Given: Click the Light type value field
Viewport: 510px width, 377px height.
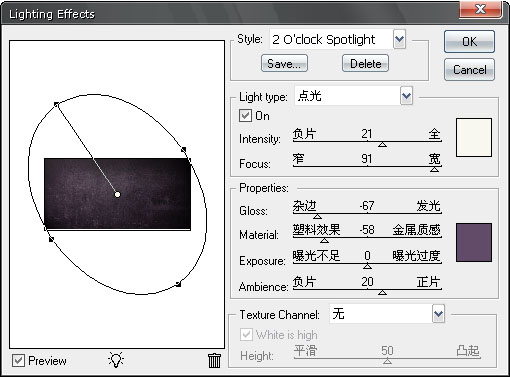Looking at the screenshot, I should [x=347, y=96].
